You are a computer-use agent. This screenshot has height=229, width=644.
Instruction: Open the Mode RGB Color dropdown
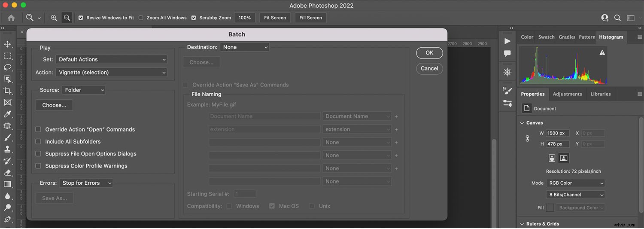[575, 183]
